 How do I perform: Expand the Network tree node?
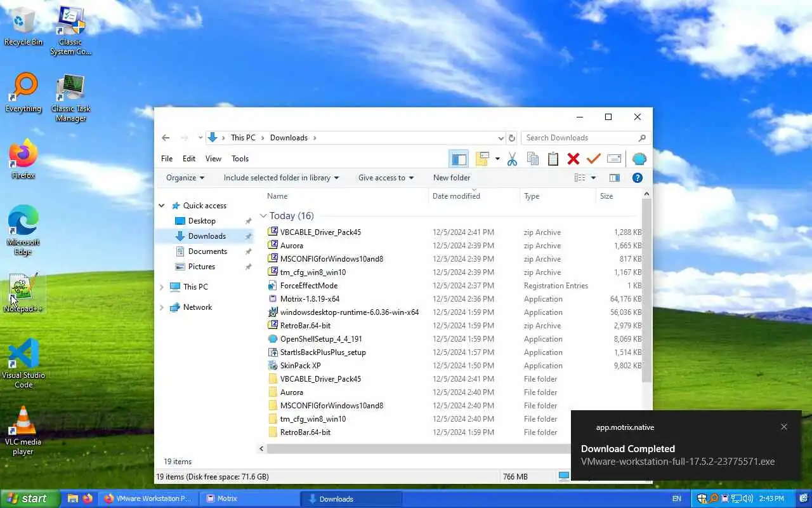click(162, 307)
